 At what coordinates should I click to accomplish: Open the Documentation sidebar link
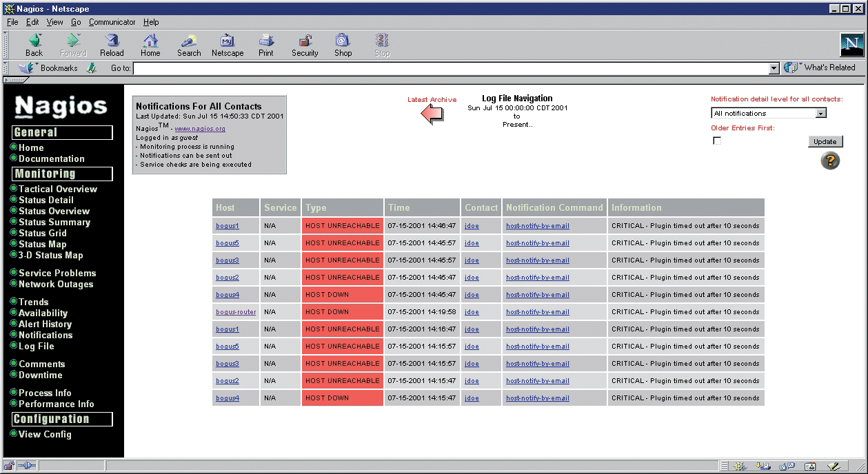click(52, 158)
